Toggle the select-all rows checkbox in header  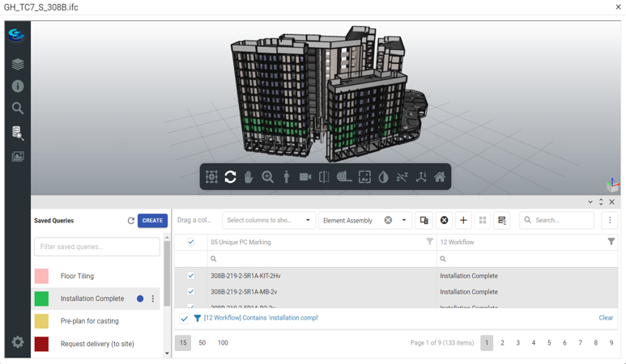191,242
